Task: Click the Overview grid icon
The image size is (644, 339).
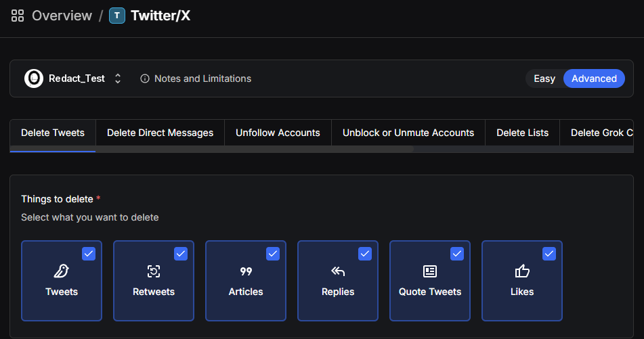Action: 17,16
